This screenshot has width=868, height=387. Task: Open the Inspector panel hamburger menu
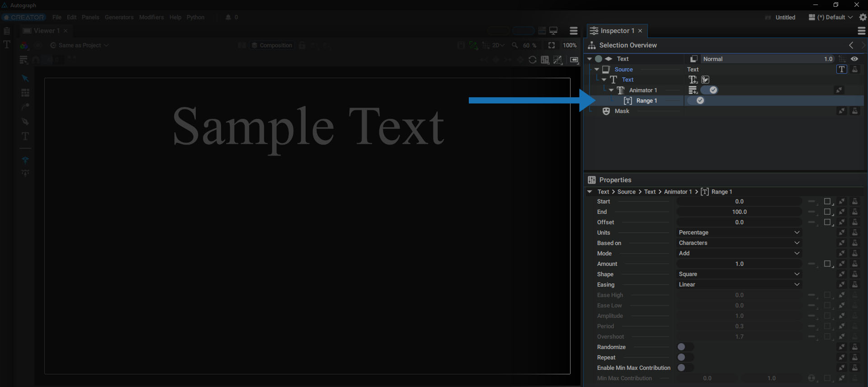pos(862,31)
